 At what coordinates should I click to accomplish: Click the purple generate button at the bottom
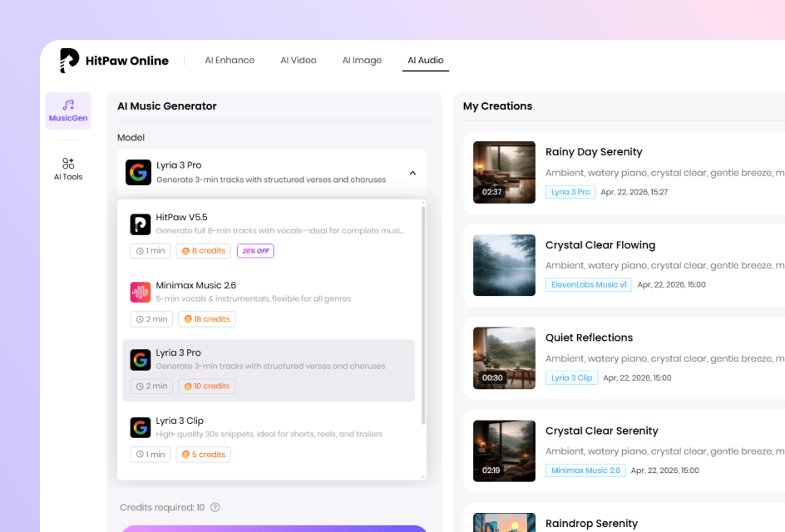274,529
